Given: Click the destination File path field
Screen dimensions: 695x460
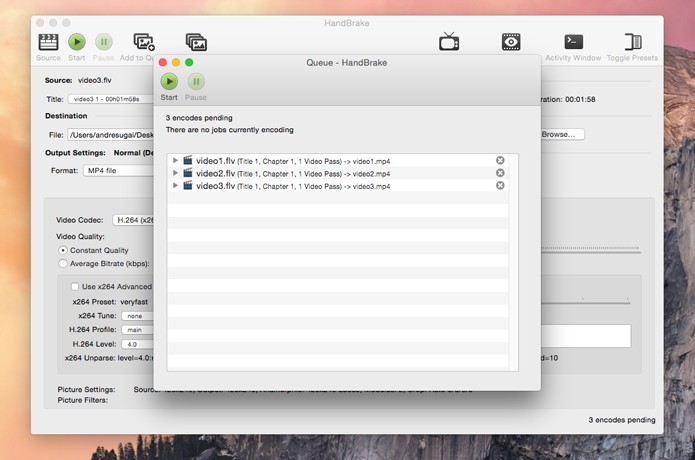Looking at the screenshot, I should pyautogui.click(x=110, y=135).
